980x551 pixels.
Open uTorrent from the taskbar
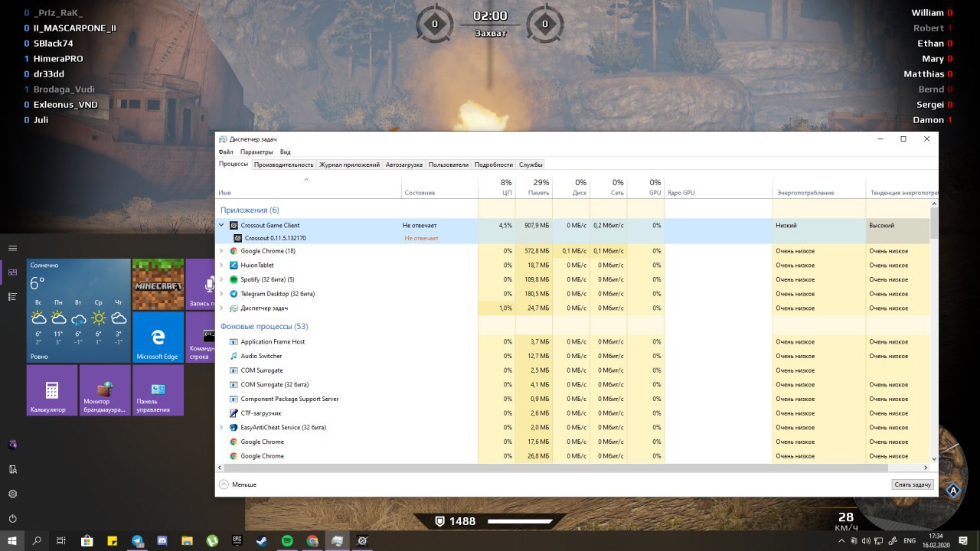click(213, 540)
